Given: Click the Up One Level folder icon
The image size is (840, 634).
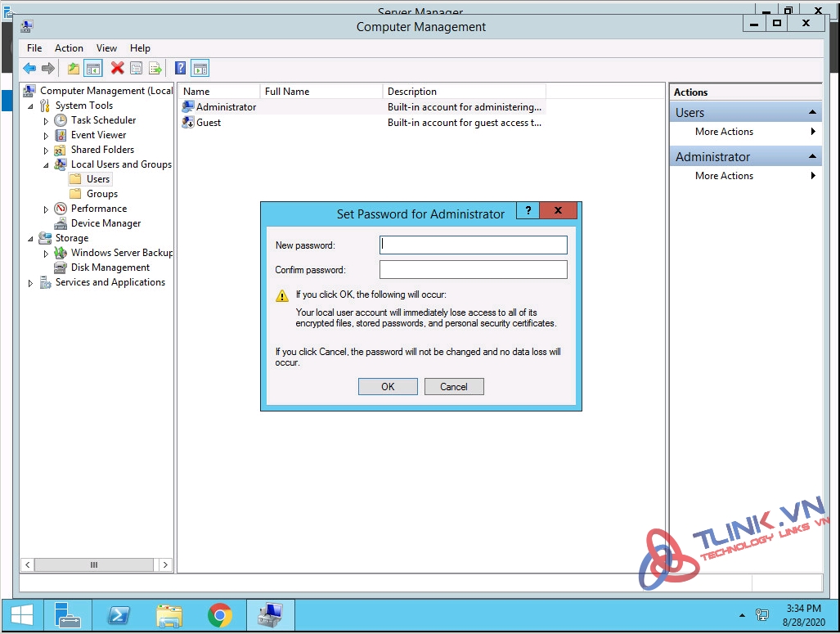Looking at the screenshot, I should point(74,69).
